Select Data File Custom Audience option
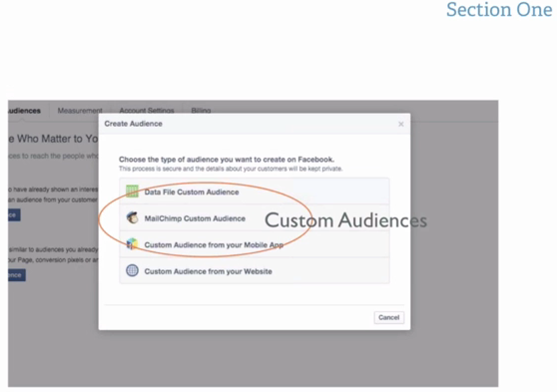 (x=255, y=192)
